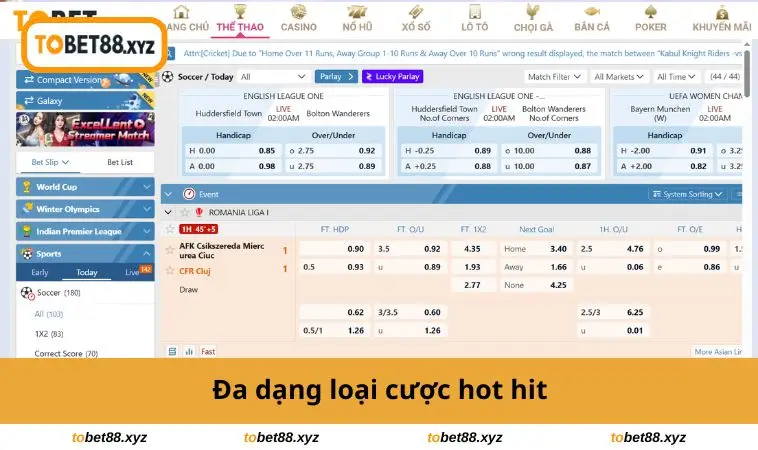Image resolution: width=758 pixels, height=450 pixels.
Task: Select 1X2 (83) under Soccer
Action: click(49, 334)
